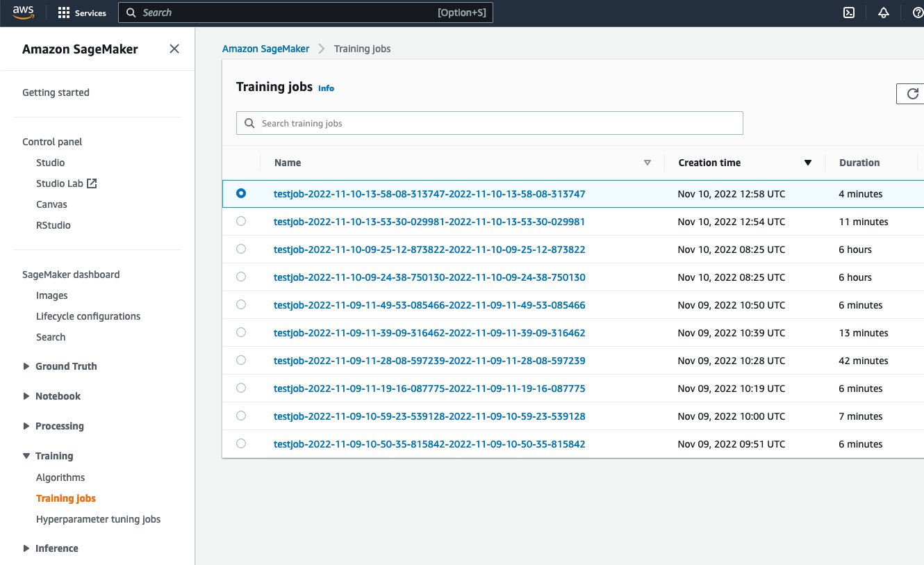924x565 pixels.
Task: Open Studio from Control panel
Action: [x=51, y=163]
